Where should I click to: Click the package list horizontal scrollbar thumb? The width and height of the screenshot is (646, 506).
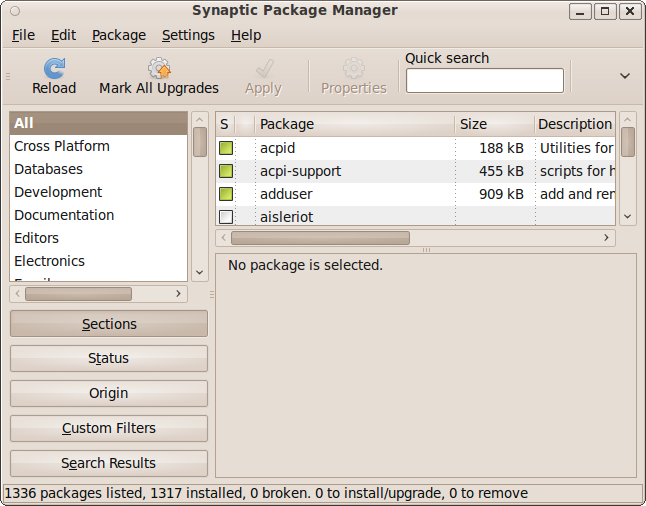[320, 238]
